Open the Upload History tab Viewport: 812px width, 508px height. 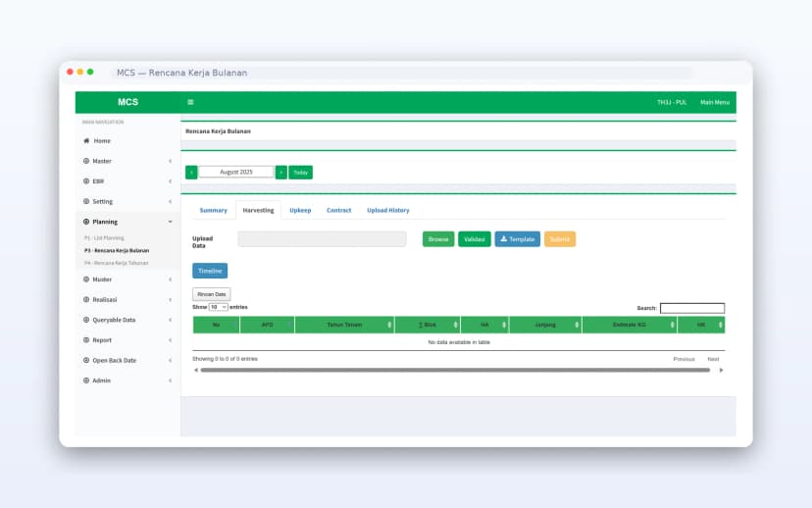click(x=387, y=210)
